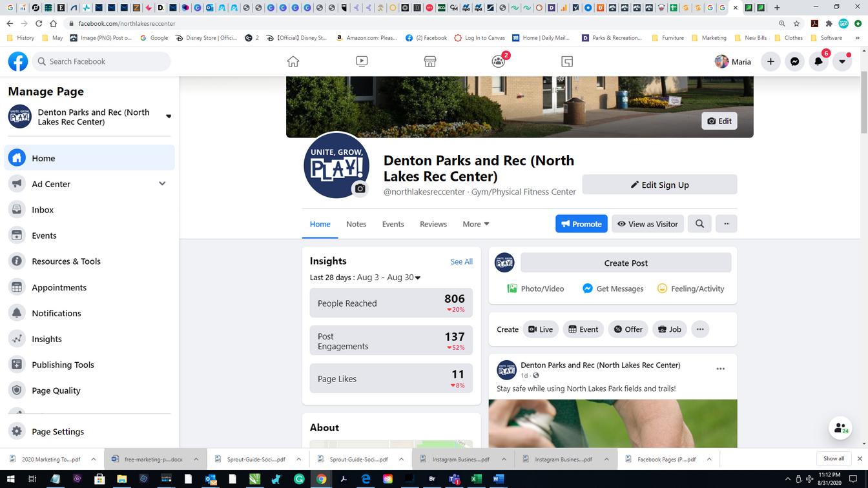Viewport: 868px width, 488px height.
Task: Open See All insights link
Action: tap(461, 261)
